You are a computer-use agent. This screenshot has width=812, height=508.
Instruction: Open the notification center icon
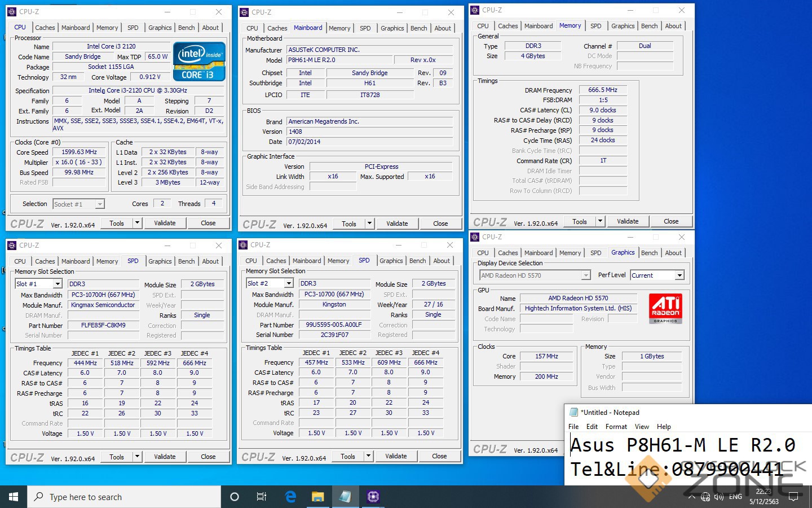click(793, 497)
